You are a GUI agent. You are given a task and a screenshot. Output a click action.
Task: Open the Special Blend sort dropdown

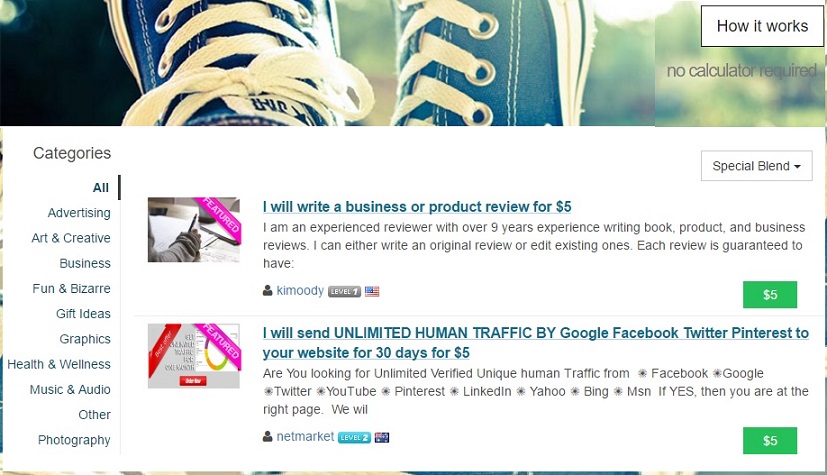(756, 166)
